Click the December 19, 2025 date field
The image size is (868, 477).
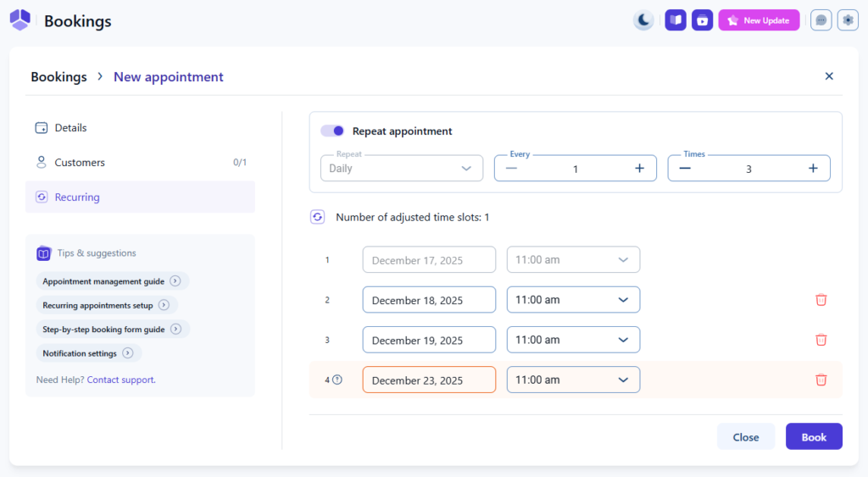(429, 340)
